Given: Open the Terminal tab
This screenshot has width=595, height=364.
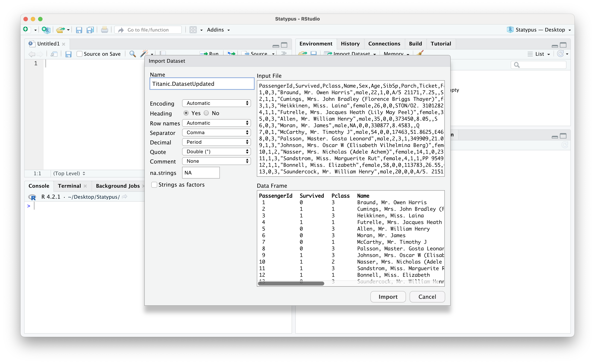Looking at the screenshot, I should pos(70,186).
